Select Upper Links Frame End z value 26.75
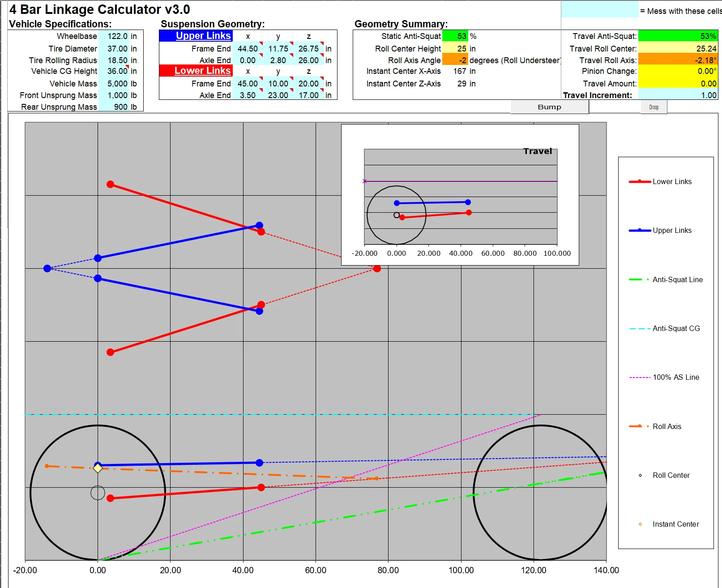This screenshot has height=588, width=722. [x=308, y=48]
